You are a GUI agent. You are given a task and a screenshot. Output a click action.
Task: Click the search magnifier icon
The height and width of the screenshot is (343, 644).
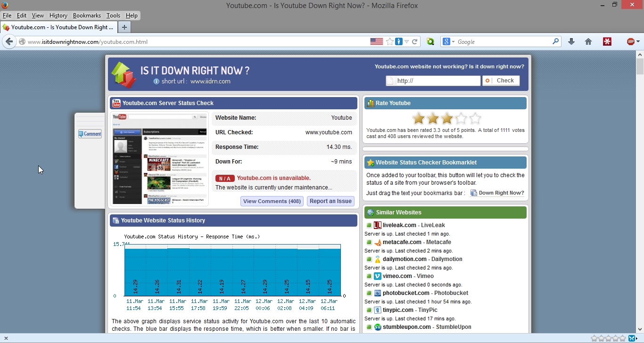tap(556, 41)
